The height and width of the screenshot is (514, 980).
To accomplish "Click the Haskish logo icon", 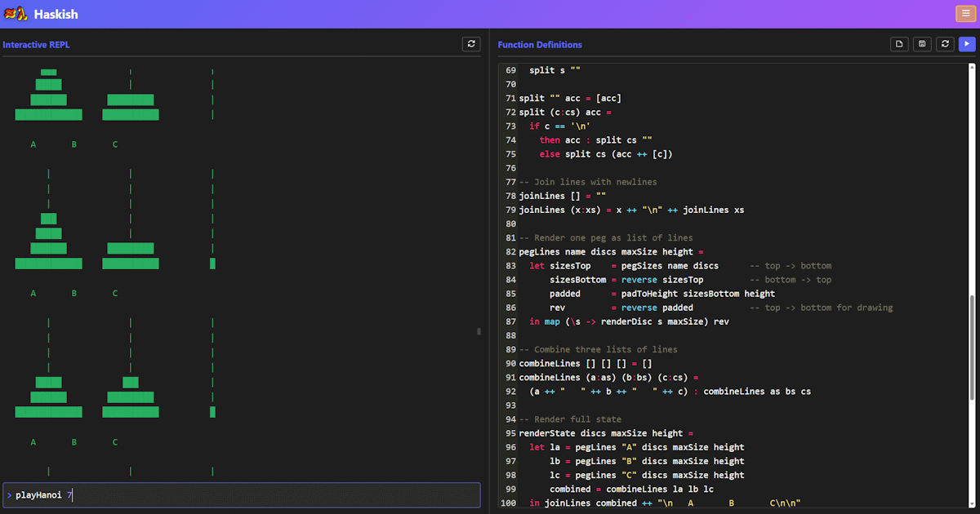I will coord(16,14).
